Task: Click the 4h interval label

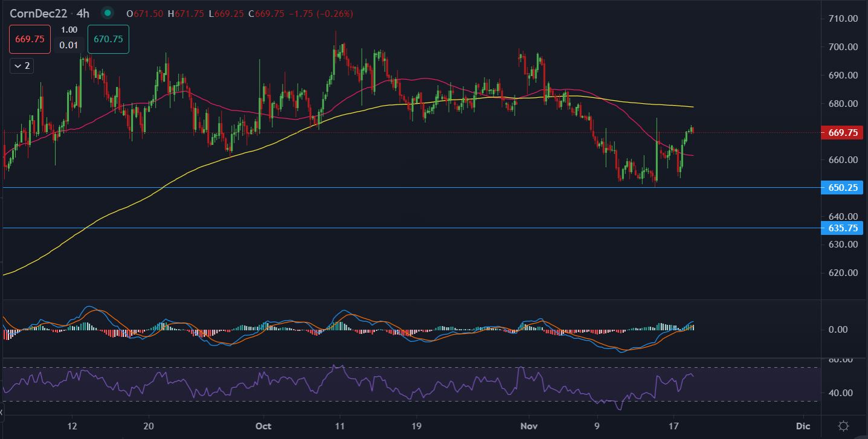Action: click(83, 13)
